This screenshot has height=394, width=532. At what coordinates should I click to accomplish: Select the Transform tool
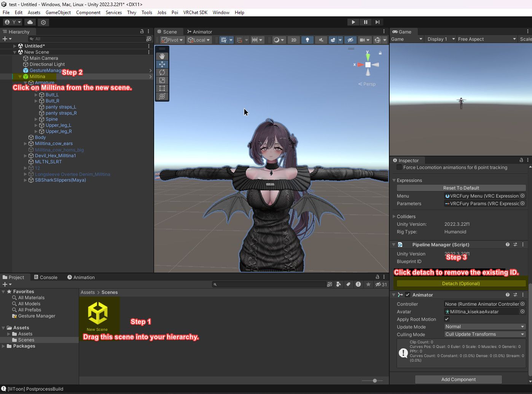pyautogui.click(x=162, y=96)
